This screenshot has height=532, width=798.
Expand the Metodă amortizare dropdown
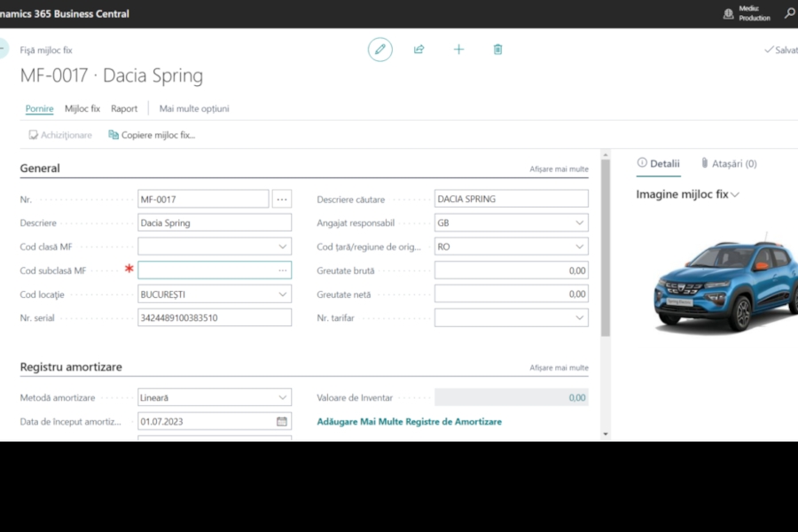pyautogui.click(x=283, y=398)
